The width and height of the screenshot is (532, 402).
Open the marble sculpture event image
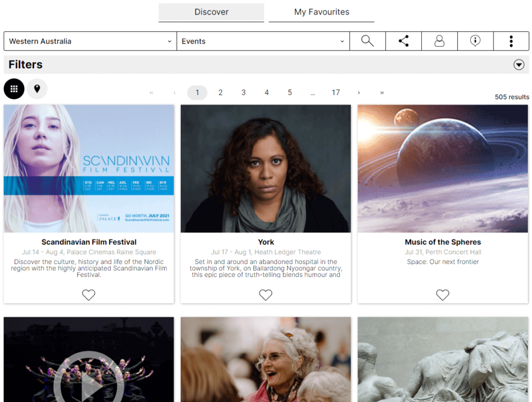[x=443, y=359]
